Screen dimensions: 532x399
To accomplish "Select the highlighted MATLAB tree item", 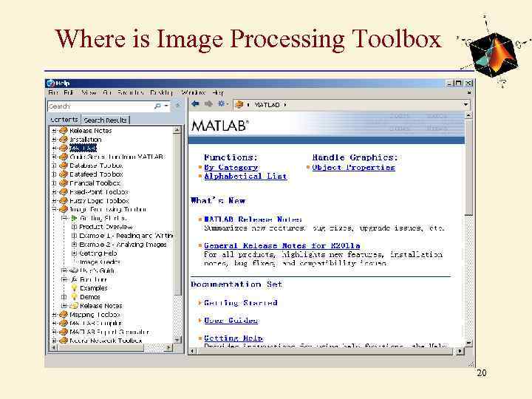I will coord(83,148).
